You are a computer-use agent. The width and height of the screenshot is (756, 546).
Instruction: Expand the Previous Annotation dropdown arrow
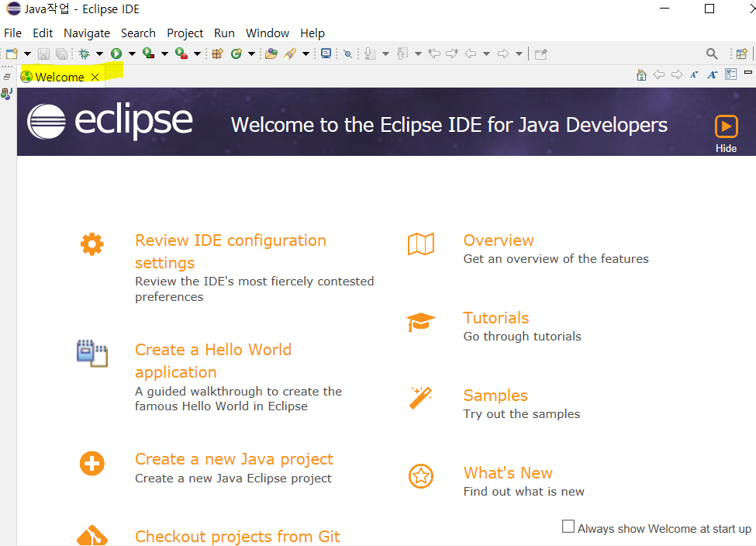pyautogui.click(x=419, y=54)
